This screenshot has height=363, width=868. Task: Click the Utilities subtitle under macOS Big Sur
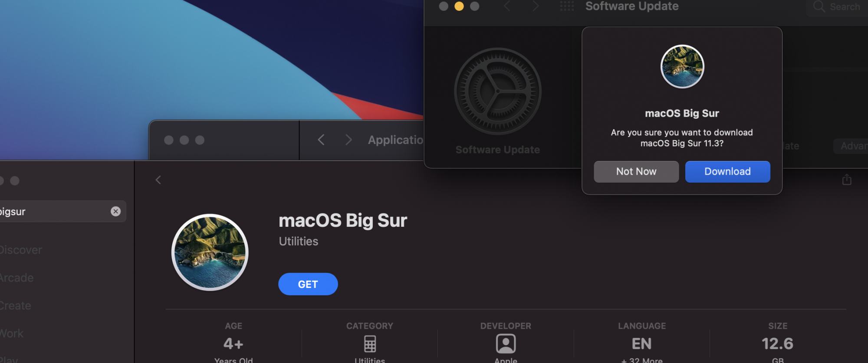(x=299, y=241)
